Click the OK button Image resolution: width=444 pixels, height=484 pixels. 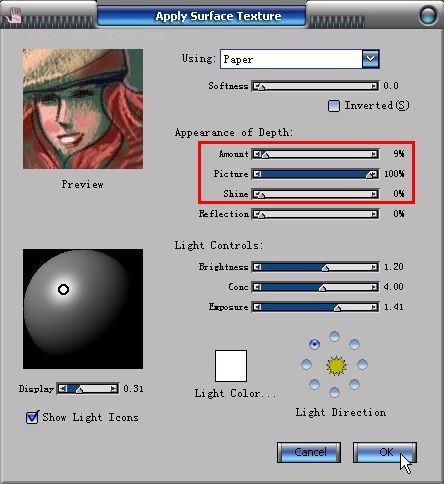pyautogui.click(x=385, y=452)
